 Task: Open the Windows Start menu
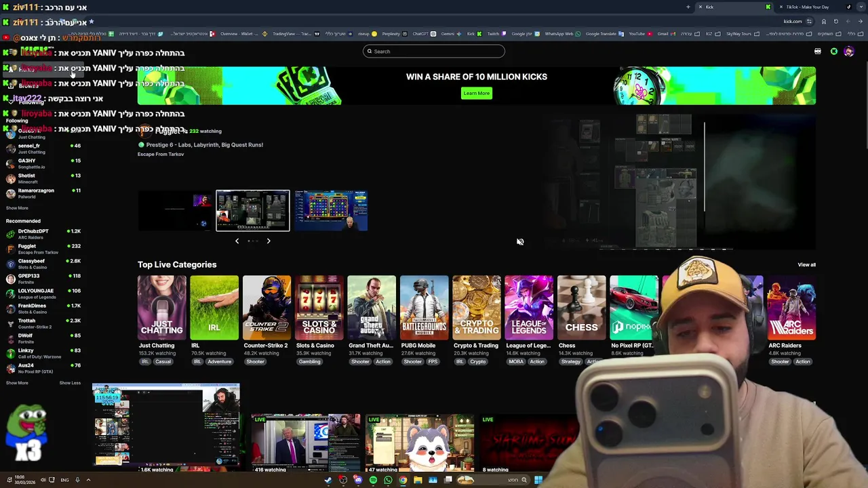538,480
